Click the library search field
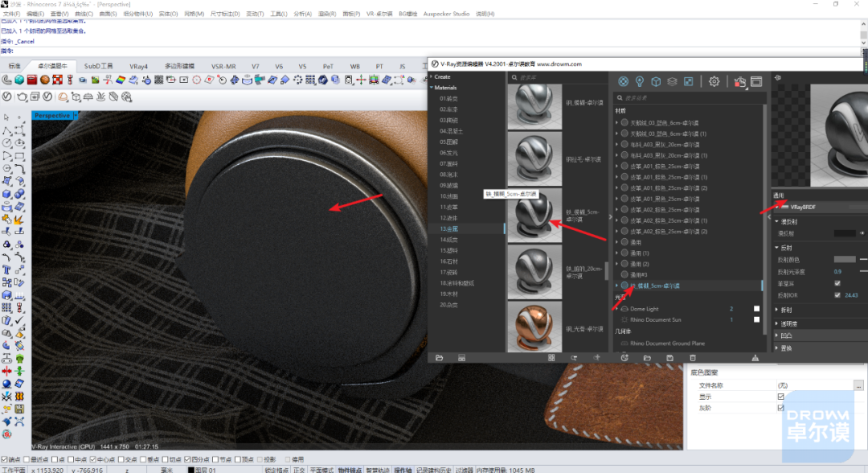The width and height of the screenshot is (868, 473). tap(558, 77)
